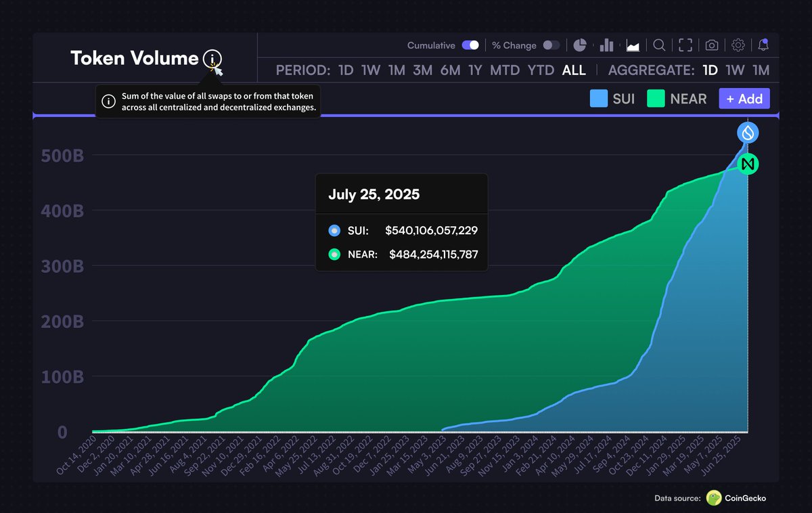The width and height of the screenshot is (812, 513).
Task: Switch to bar chart view
Action: [606, 45]
